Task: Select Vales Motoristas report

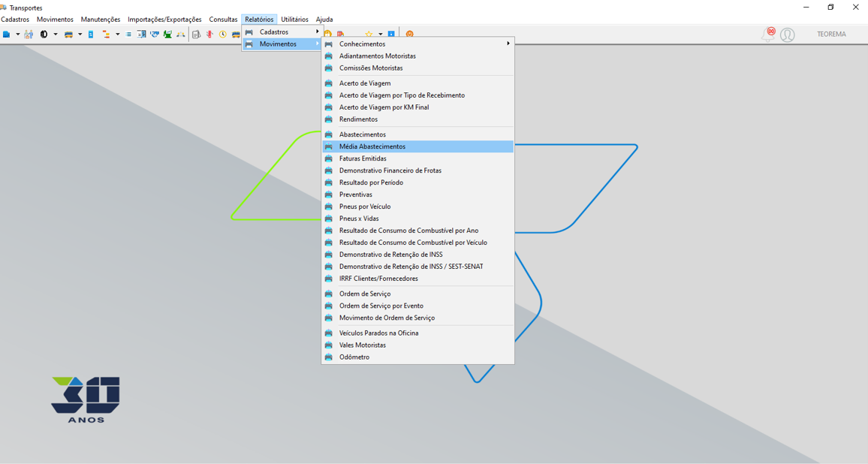Action: click(418, 345)
